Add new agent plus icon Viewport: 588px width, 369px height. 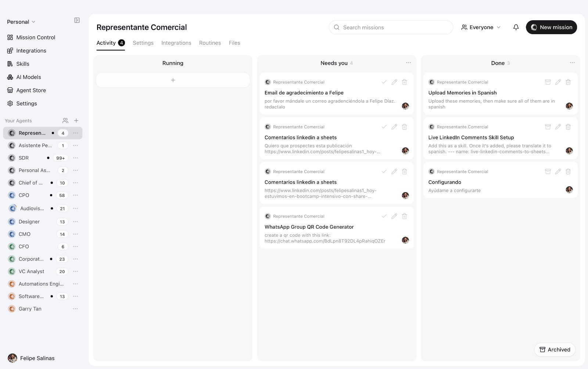(x=76, y=121)
